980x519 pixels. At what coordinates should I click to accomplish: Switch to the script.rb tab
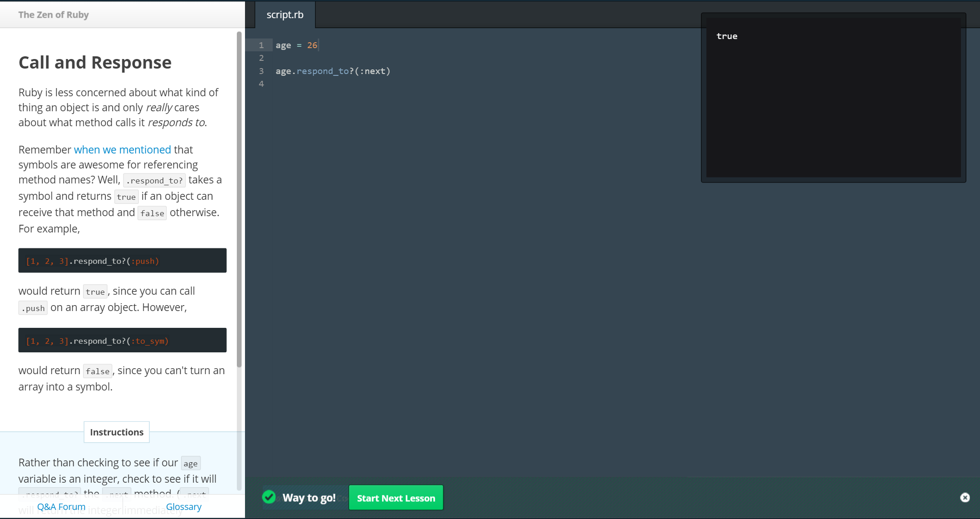[285, 15]
